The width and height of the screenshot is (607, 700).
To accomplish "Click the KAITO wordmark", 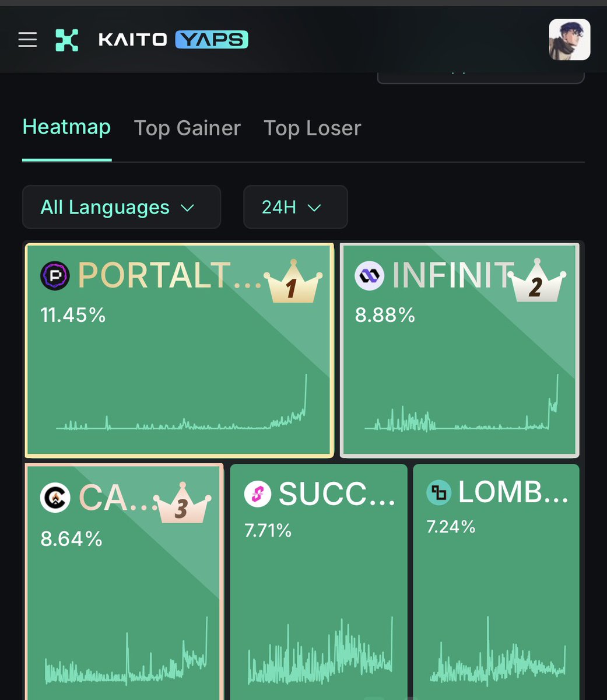I will coord(132,40).
